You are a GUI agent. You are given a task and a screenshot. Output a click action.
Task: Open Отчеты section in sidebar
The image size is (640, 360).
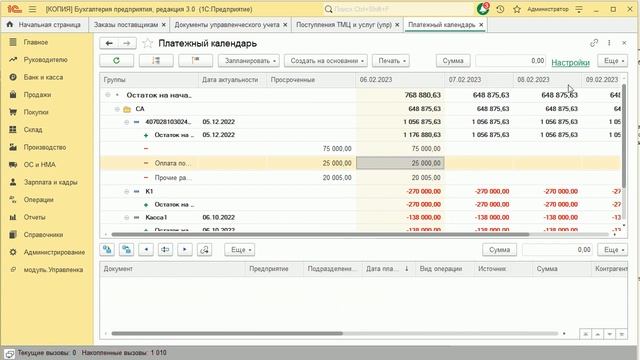(34, 218)
